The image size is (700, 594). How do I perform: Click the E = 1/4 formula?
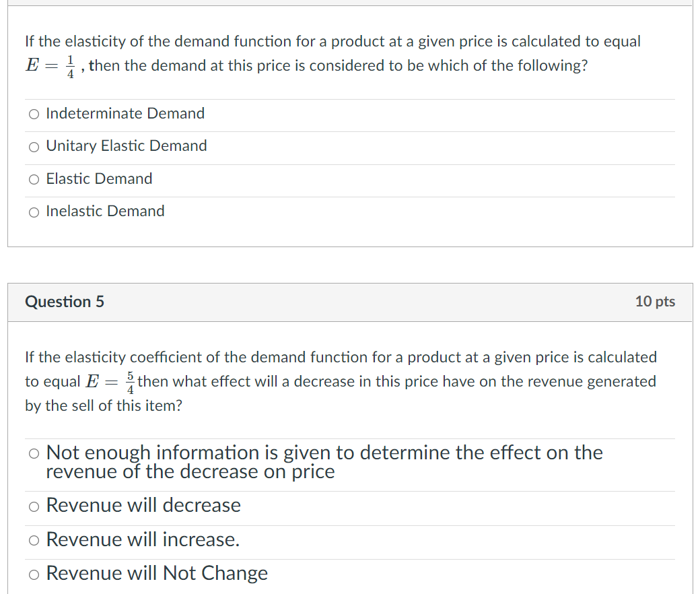click(x=53, y=66)
